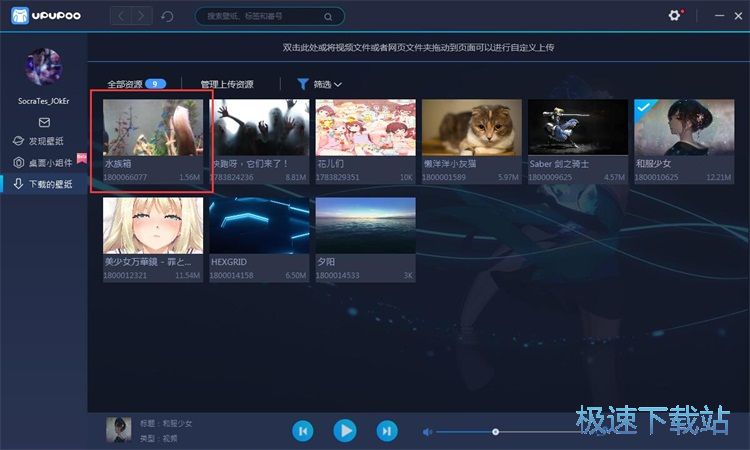Screen dimensions: 750x450
Task: Open the user avatar profile picture
Action: pos(44,67)
